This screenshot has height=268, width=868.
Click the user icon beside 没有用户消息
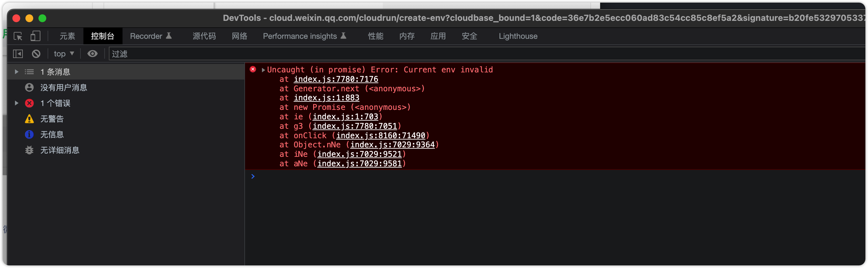(29, 88)
